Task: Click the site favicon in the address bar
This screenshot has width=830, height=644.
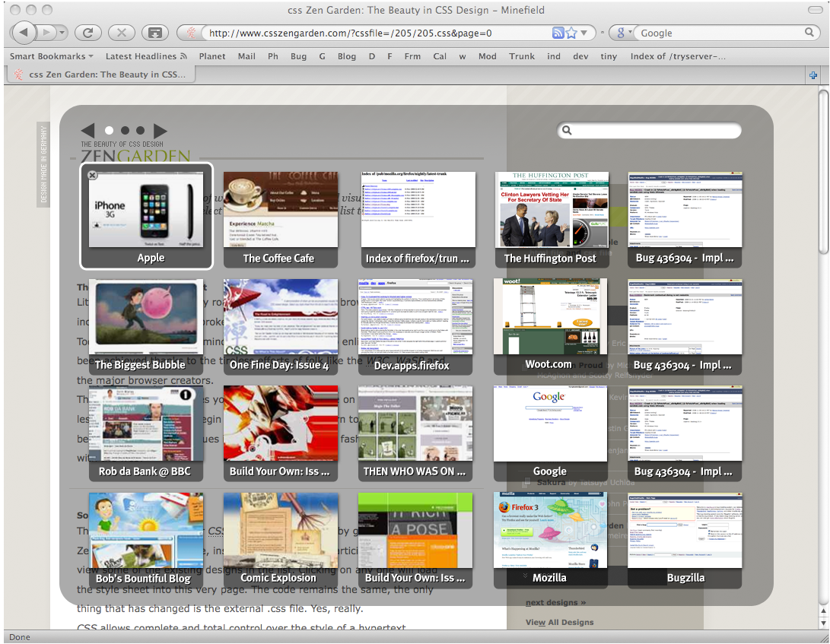Action: click(192, 33)
